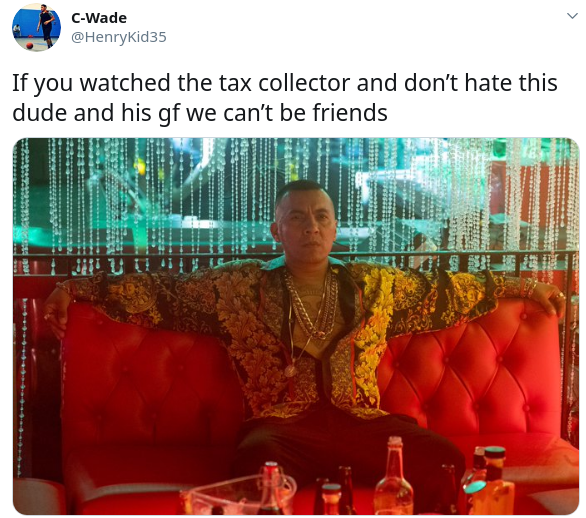
Task: Click the gold chain necklaces in photo
Action: [x=310, y=305]
